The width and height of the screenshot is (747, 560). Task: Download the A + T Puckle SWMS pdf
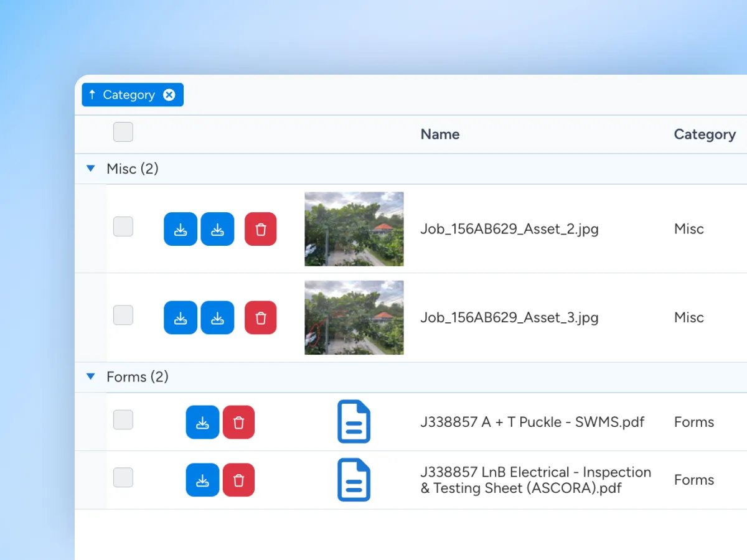(x=202, y=422)
